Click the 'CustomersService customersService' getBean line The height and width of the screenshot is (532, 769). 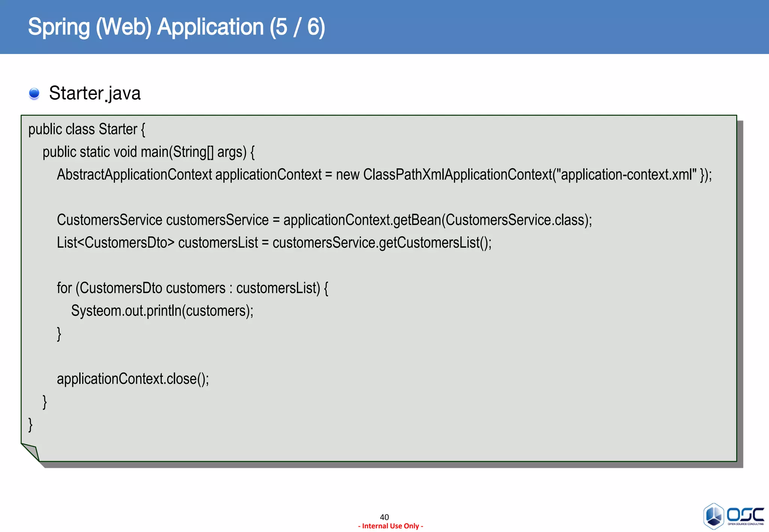click(x=324, y=220)
